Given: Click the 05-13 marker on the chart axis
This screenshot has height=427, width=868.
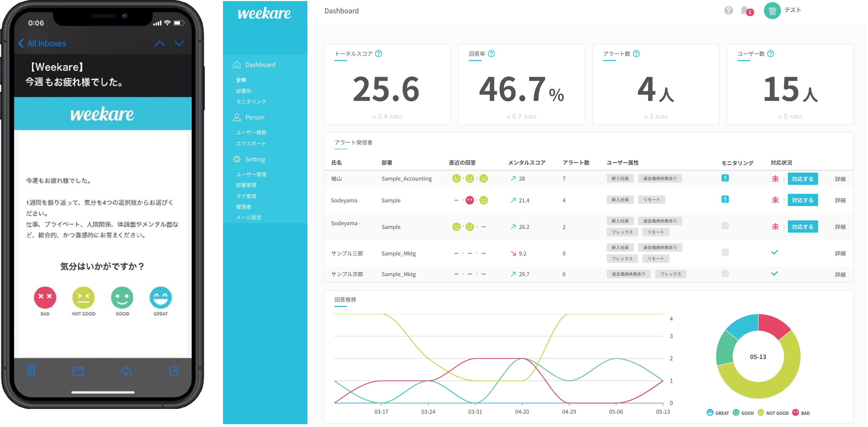Looking at the screenshot, I should (x=663, y=412).
